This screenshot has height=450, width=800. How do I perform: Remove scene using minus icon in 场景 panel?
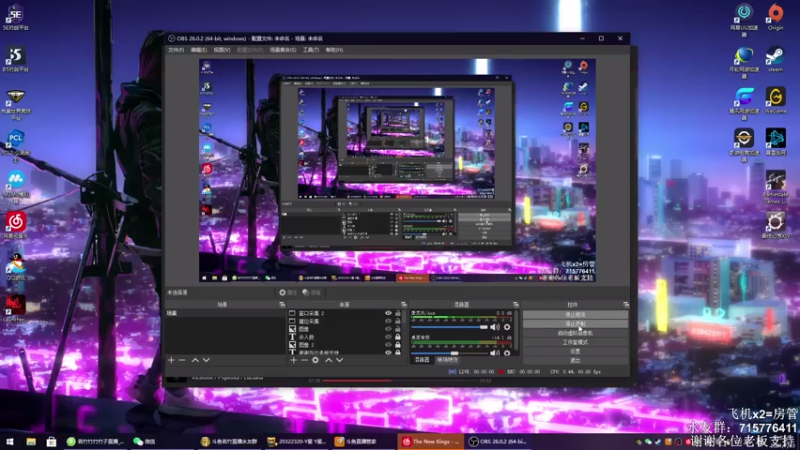[x=182, y=360]
